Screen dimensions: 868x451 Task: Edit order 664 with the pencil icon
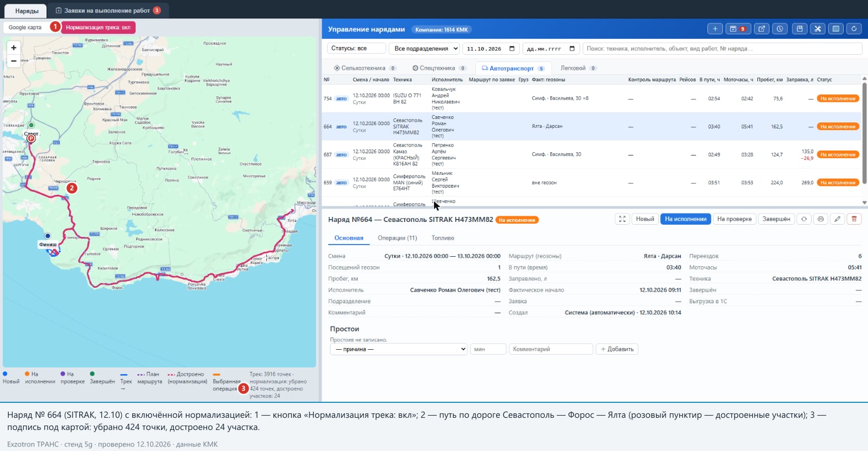click(x=838, y=219)
